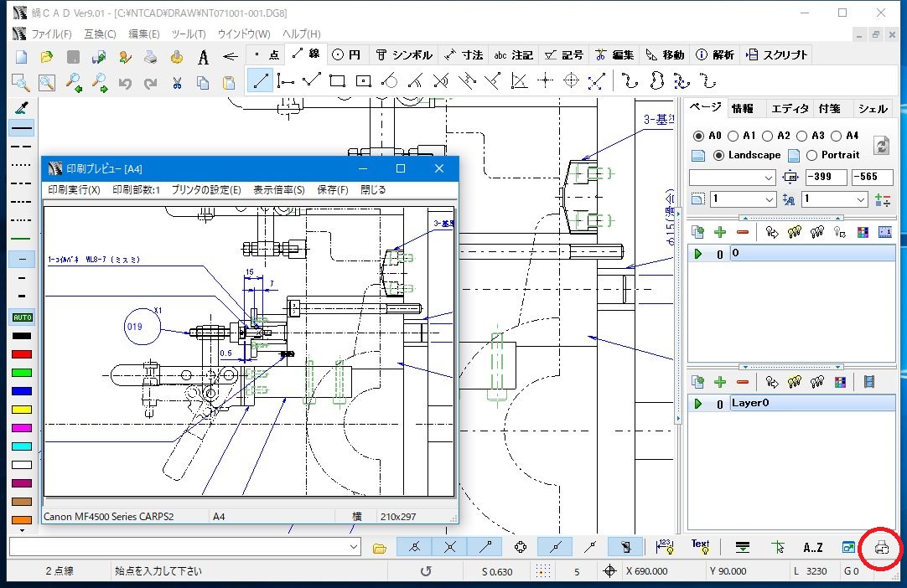
Task: Click 表示倍率(S) in print preview
Action: point(279,189)
